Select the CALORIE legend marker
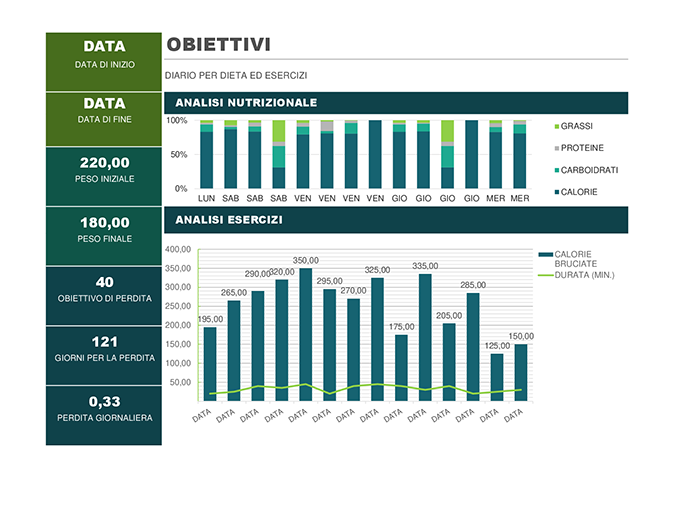The image size is (675, 520). (557, 192)
